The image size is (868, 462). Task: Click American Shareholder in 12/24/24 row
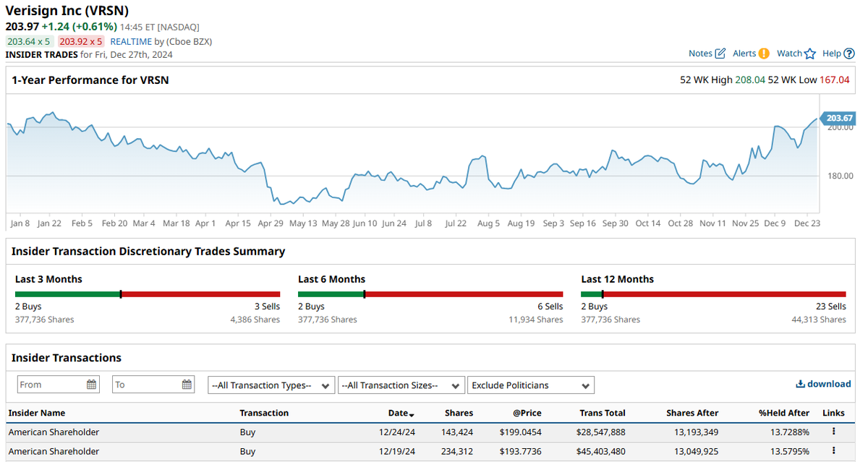(54, 432)
